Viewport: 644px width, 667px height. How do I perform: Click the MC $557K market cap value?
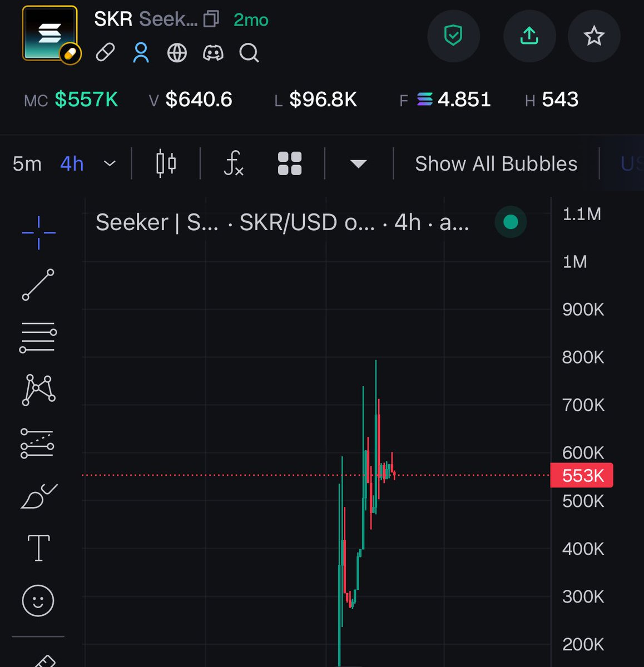point(71,100)
